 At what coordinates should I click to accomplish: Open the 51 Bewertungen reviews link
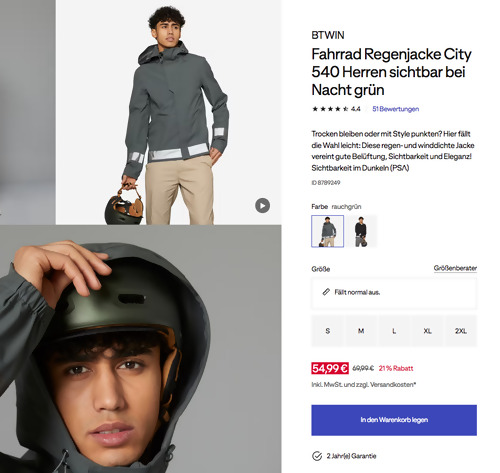(x=395, y=109)
